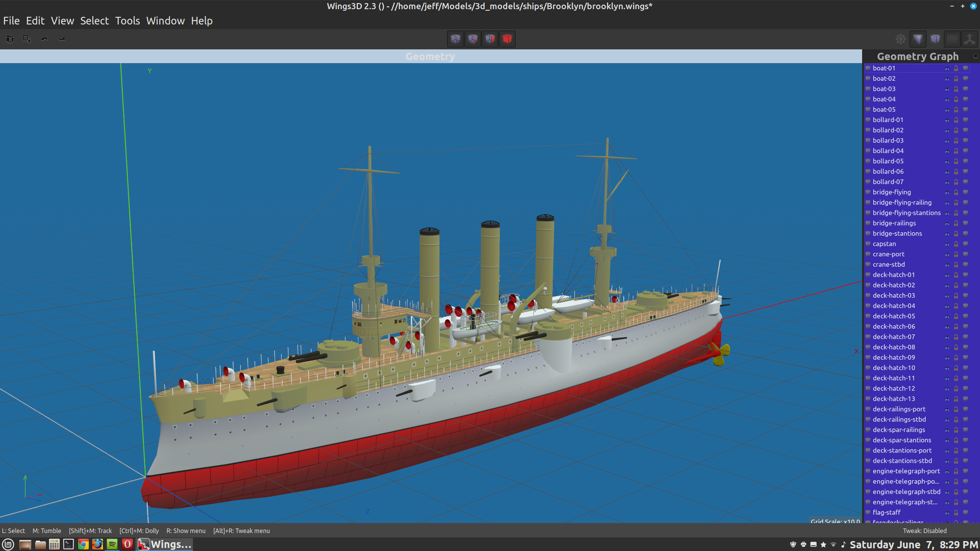Toggle lock icon for bridge-railings

pyautogui.click(x=956, y=223)
